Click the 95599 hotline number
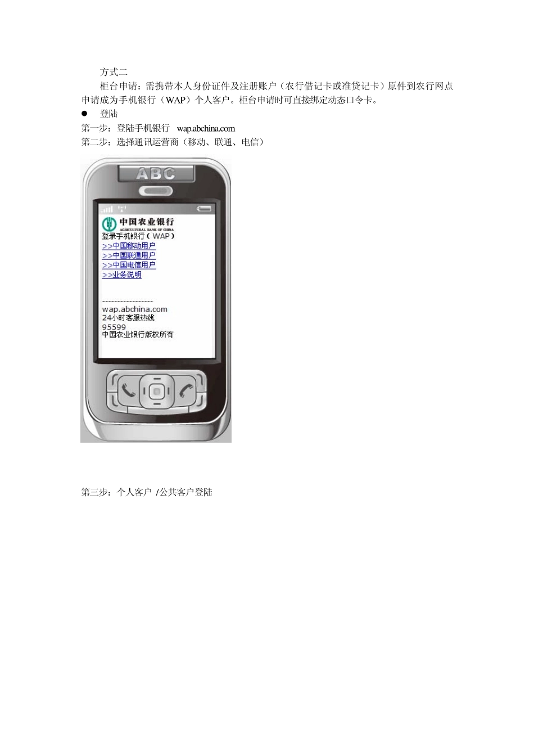 click(x=114, y=327)
